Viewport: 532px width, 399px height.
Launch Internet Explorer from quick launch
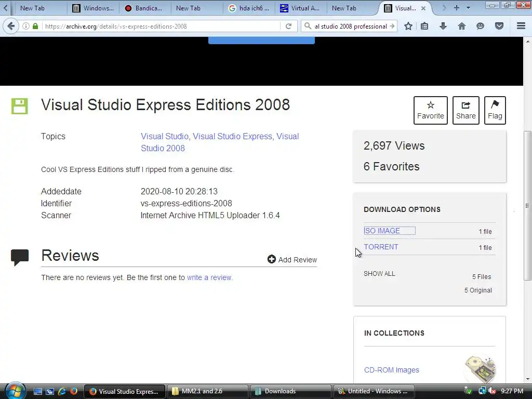tap(62, 391)
